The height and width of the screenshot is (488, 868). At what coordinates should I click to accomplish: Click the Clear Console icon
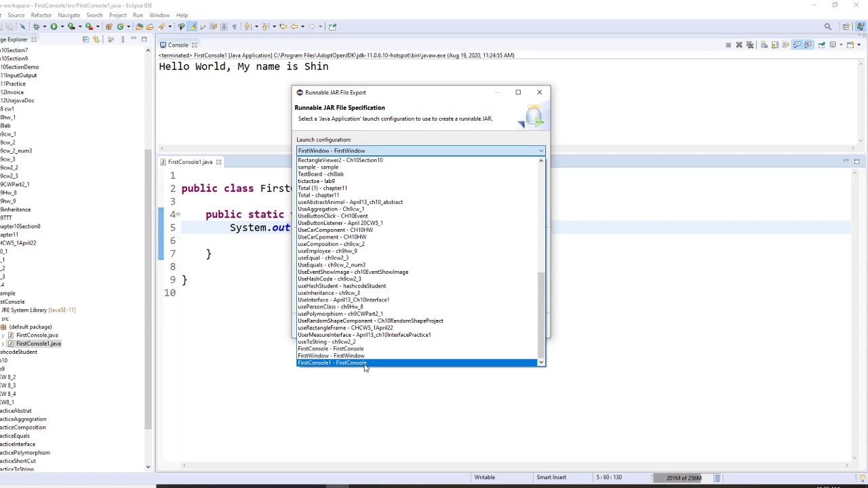click(x=764, y=45)
